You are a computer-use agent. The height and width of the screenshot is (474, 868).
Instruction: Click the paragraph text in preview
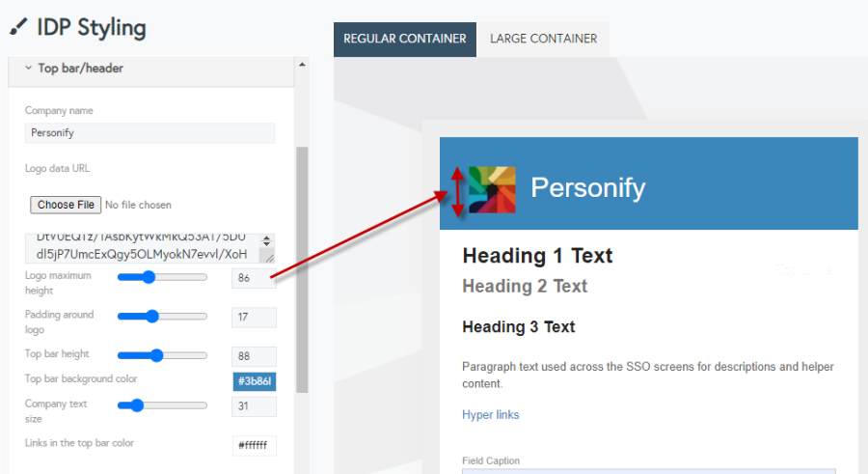[648, 375]
